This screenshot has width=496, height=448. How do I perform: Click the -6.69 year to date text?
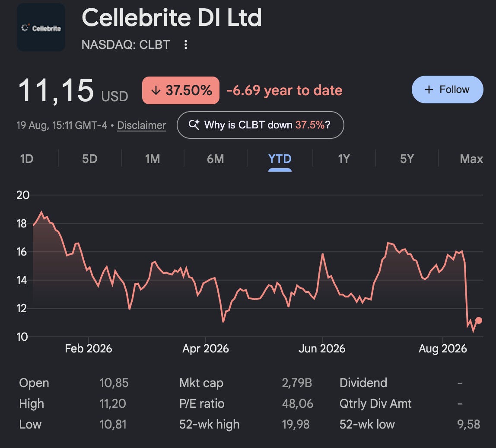(x=285, y=90)
